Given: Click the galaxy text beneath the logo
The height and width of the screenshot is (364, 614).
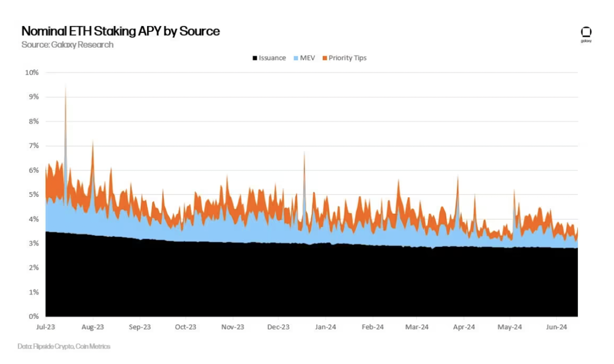Looking at the screenshot, I should point(586,41).
